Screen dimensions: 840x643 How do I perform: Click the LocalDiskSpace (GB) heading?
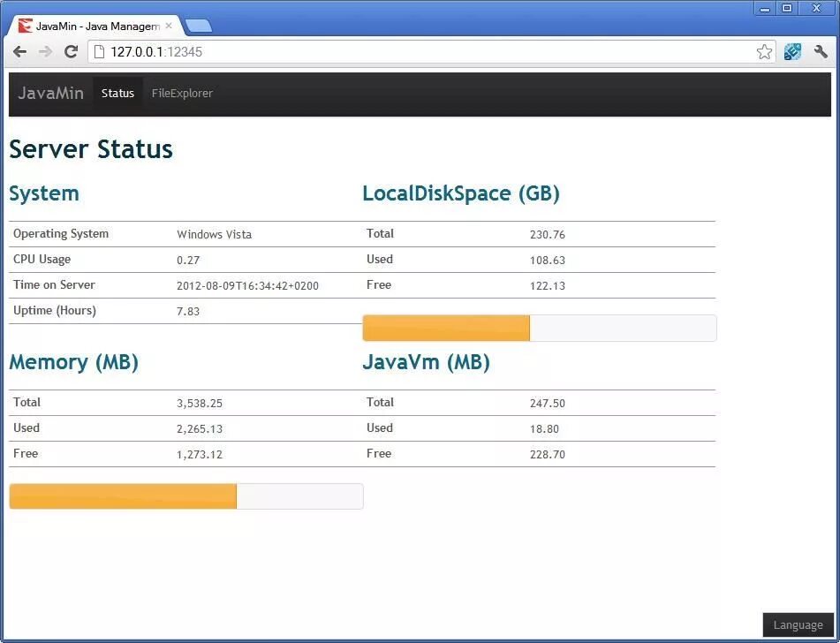pyautogui.click(x=461, y=193)
